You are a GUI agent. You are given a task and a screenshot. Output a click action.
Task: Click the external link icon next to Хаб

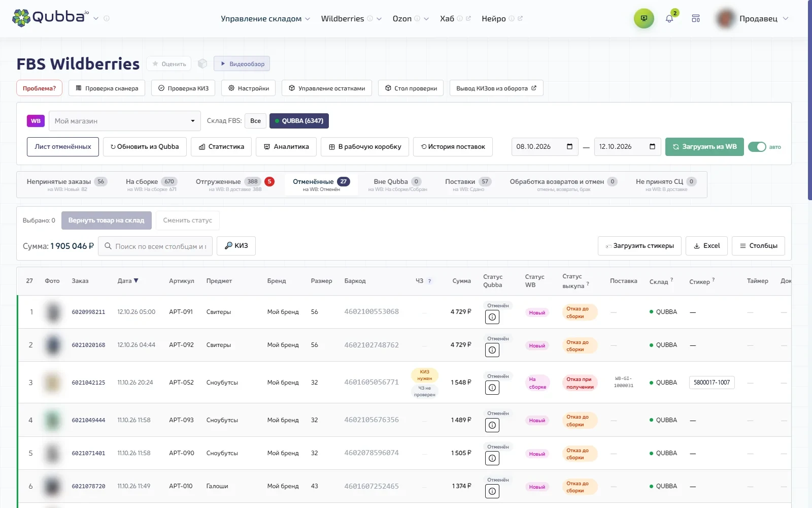(x=468, y=18)
